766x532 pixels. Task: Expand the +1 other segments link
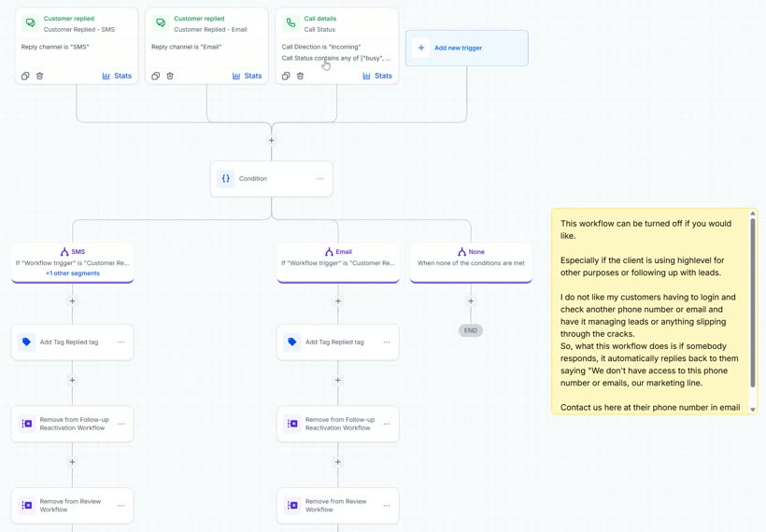click(x=73, y=273)
